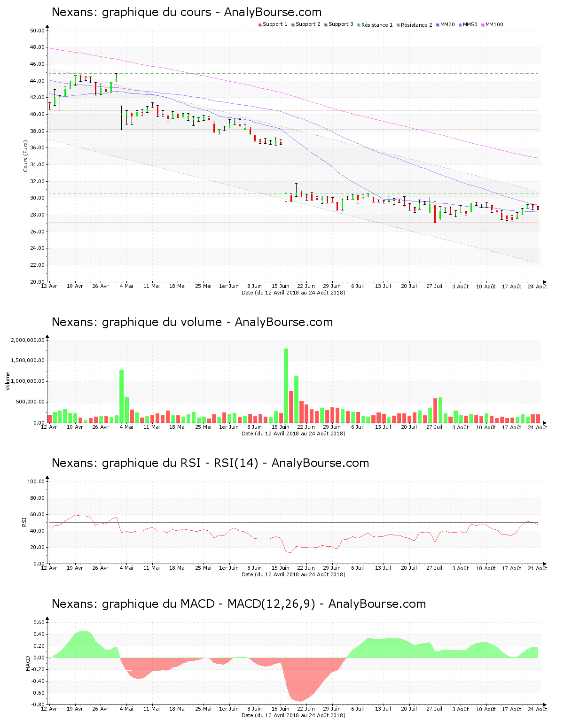
Task: Click the 2,000,000.00 volume axis tick
Action: (28, 340)
